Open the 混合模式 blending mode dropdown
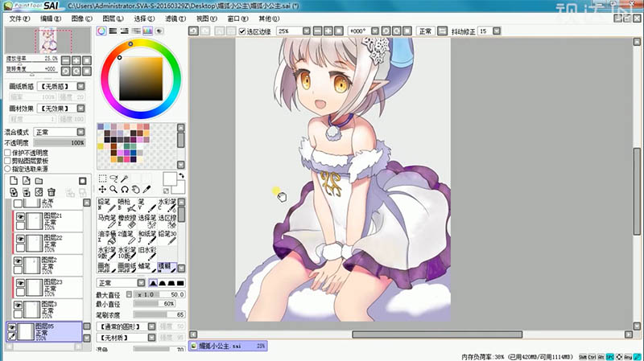The width and height of the screenshot is (644, 361). pos(81,132)
